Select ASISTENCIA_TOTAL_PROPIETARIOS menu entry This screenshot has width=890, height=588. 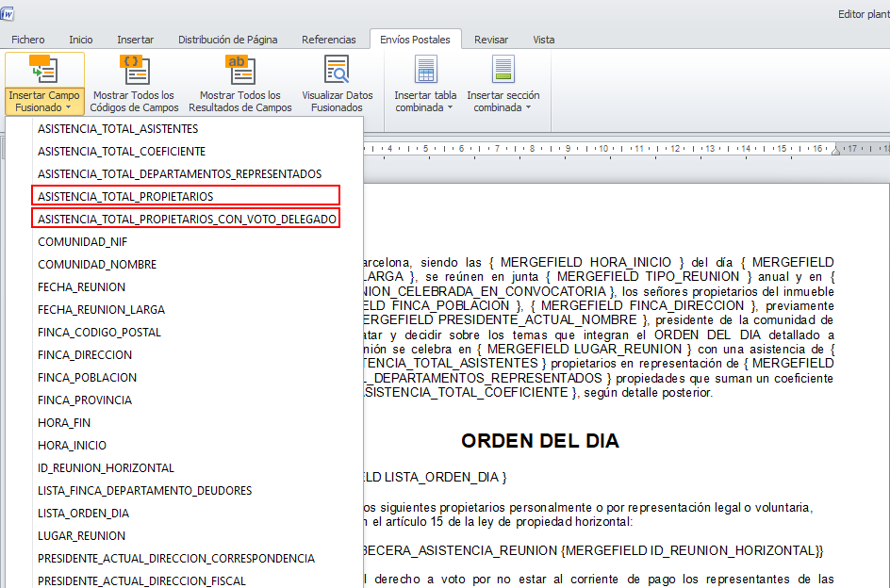[x=185, y=196]
